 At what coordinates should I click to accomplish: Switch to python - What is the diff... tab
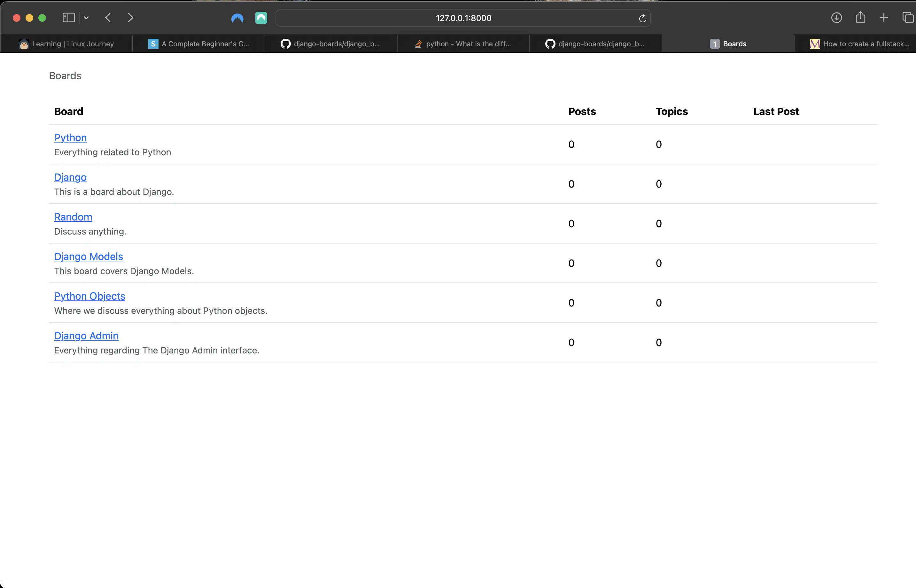coord(463,44)
